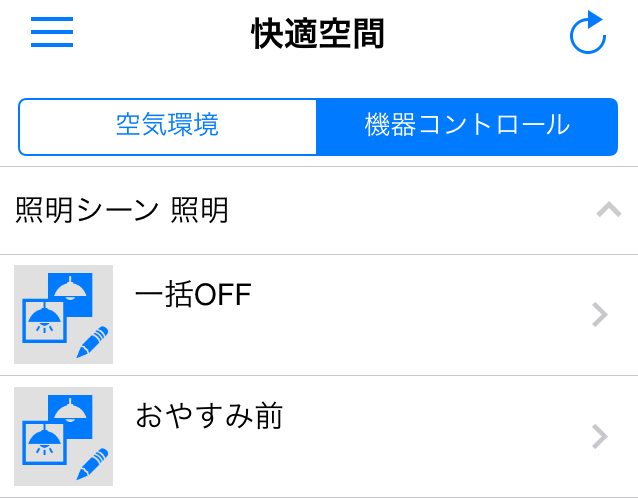Tap the lit lamp graphic in おやすみ前 thumbnail

click(x=43, y=441)
